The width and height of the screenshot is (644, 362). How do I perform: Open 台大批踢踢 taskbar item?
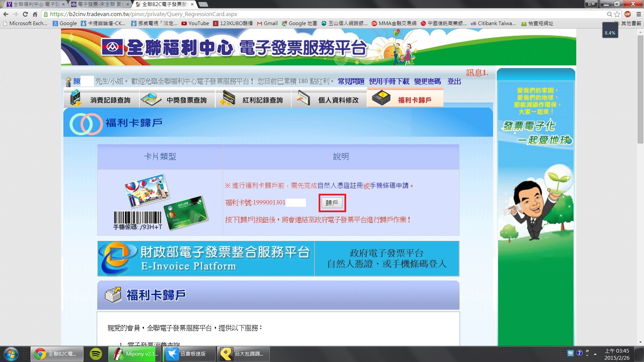[x=244, y=354]
